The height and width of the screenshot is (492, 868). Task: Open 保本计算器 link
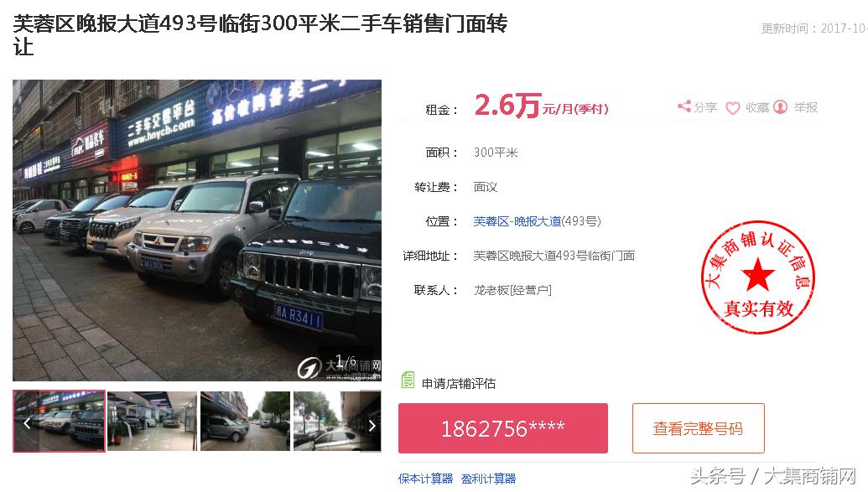pyautogui.click(x=425, y=479)
